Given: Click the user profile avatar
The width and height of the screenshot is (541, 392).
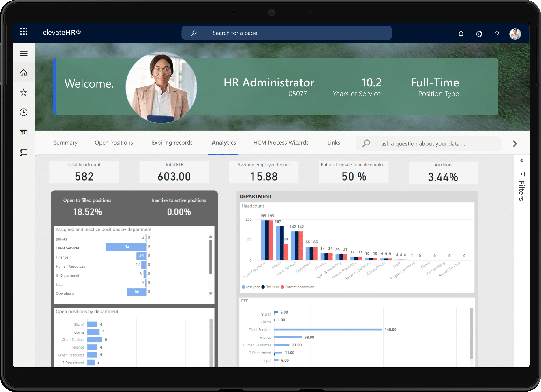Looking at the screenshot, I should (x=515, y=34).
